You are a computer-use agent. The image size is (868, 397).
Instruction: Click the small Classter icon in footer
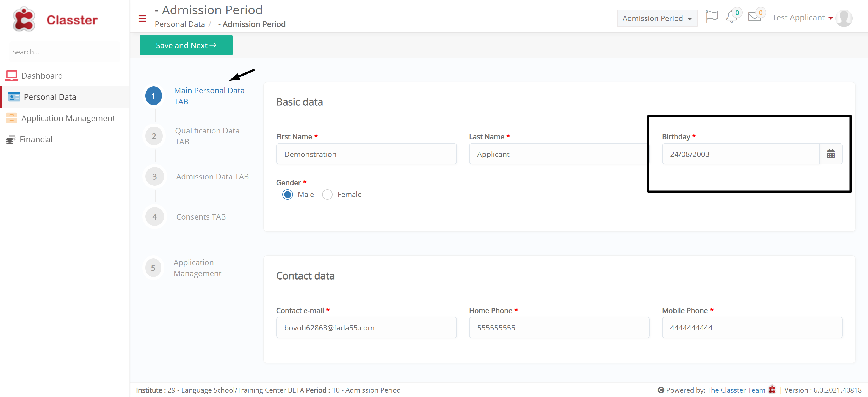[772, 390]
